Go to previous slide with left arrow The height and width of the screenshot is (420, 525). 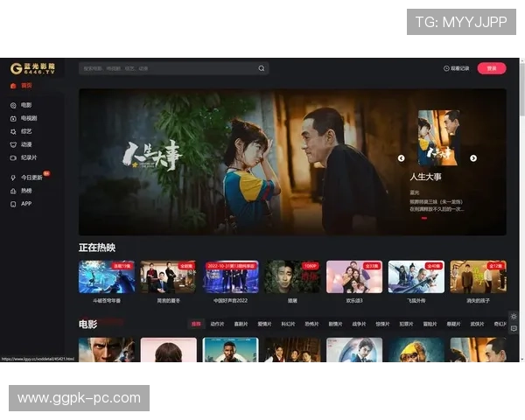click(x=401, y=158)
